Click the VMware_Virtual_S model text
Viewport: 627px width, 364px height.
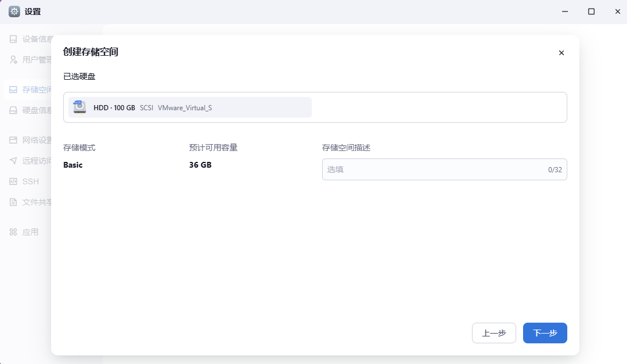pyautogui.click(x=185, y=107)
